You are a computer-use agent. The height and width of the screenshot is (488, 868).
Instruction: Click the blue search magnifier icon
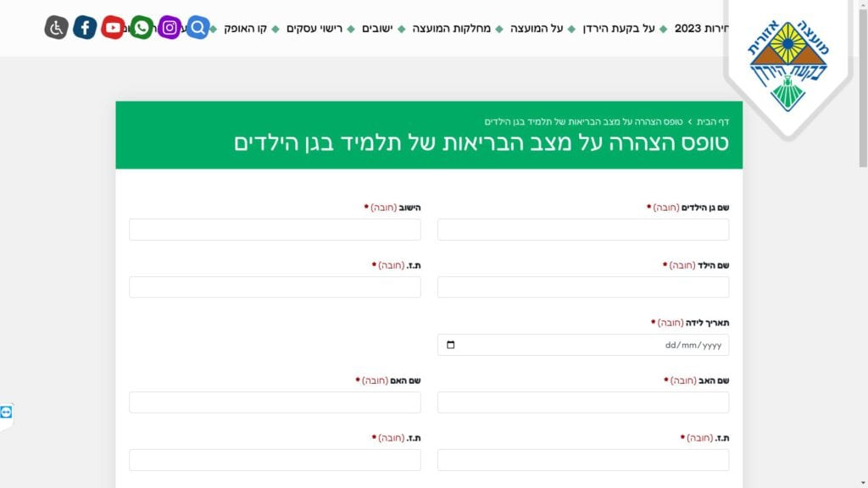coord(198,28)
